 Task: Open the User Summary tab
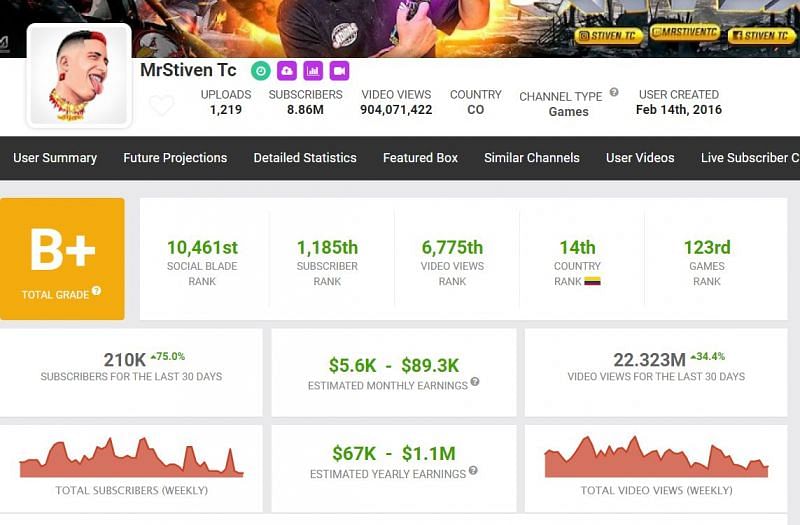(x=55, y=158)
